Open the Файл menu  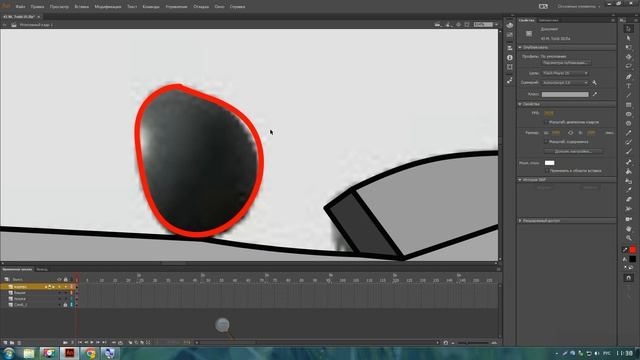coord(20,7)
